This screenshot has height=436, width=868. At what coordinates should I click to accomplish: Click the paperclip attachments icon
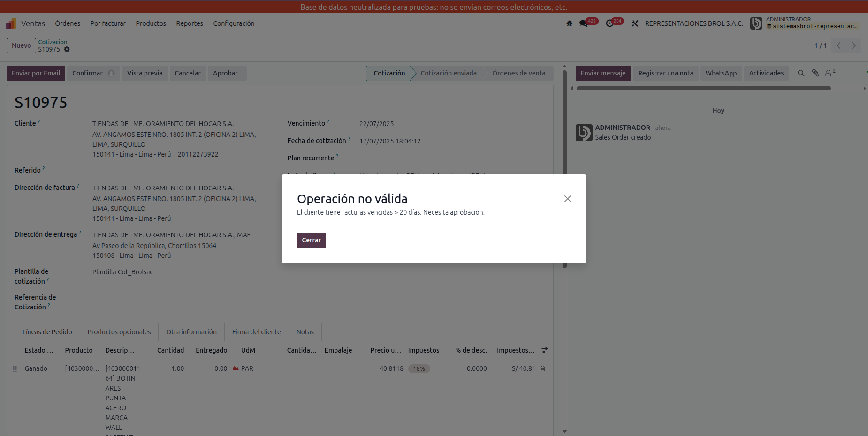815,73
